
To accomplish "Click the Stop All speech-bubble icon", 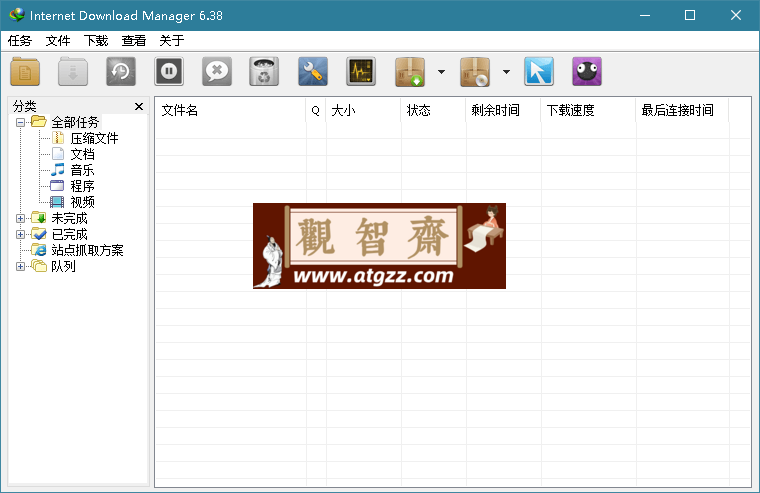I will [217, 72].
